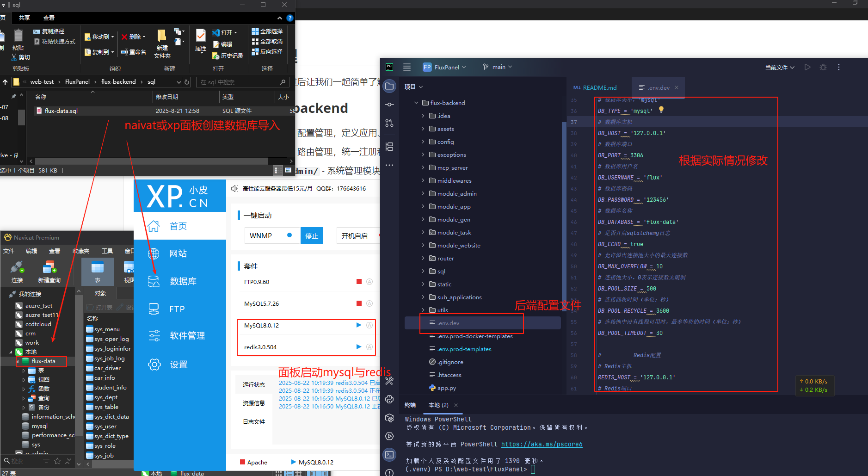Open the services icon in PyCharm sidebar
868x476 pixels.
389,436
